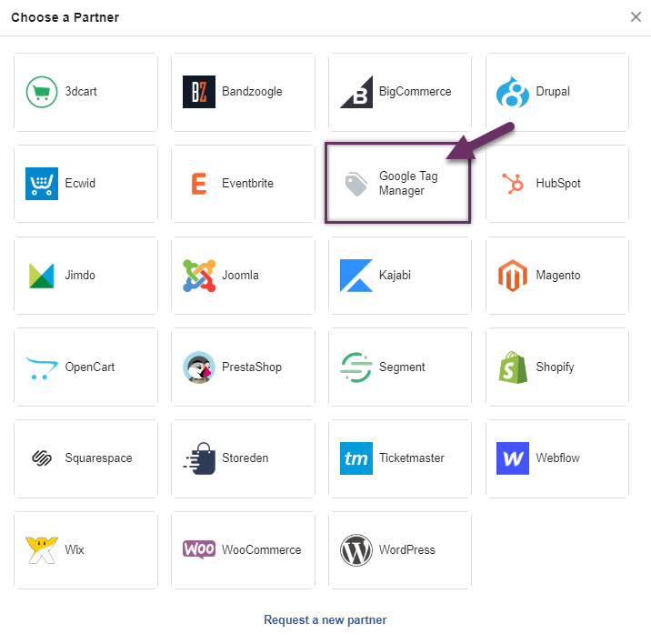Click the PrestaShop penguin icon

click(199, 367)
